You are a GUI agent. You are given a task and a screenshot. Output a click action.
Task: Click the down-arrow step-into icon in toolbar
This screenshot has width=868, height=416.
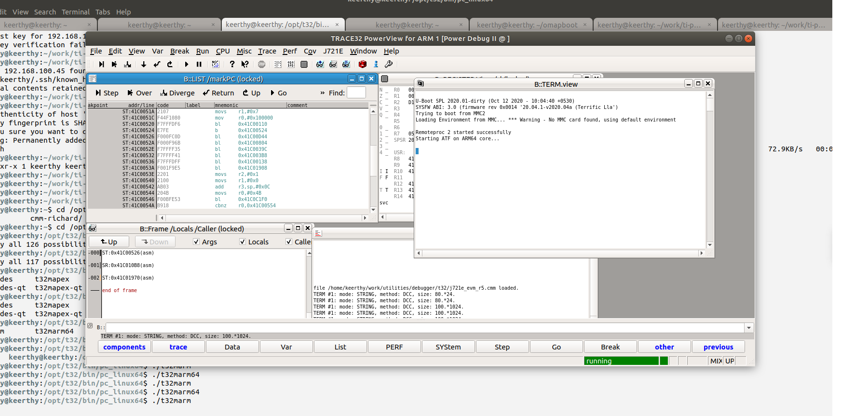[144, 64]
